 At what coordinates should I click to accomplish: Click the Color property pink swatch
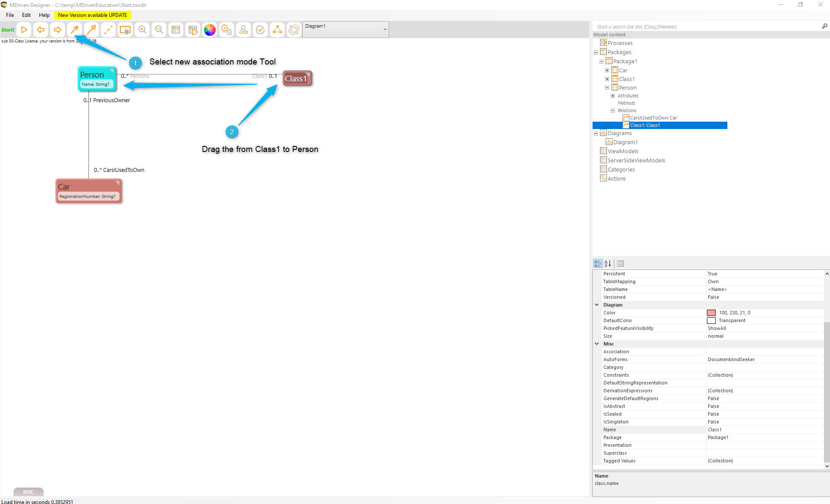click(x=711, y=313)
